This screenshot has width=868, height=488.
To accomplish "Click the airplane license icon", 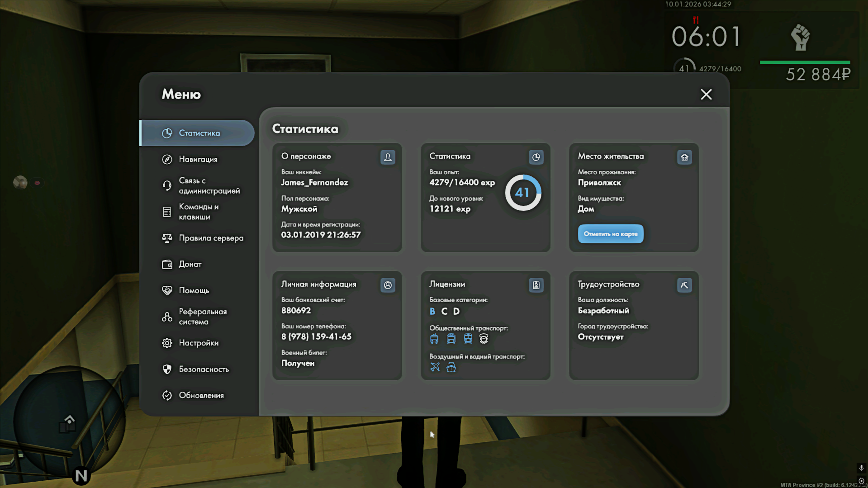I will (435, 367).
